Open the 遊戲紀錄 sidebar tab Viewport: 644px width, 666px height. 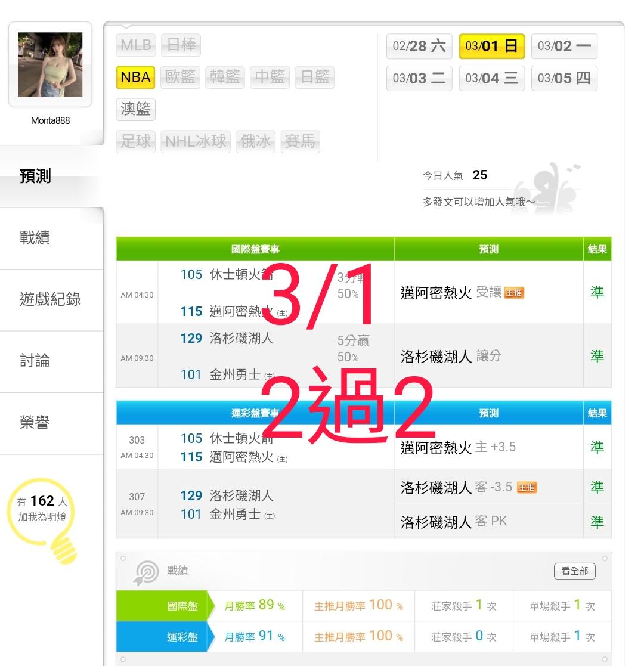click(x=51, y=299)
